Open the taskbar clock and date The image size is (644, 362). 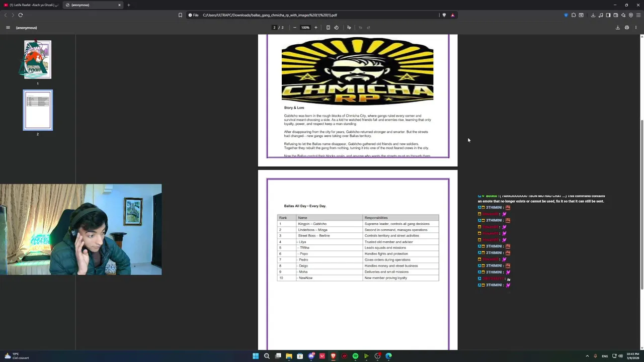point(633,356)
